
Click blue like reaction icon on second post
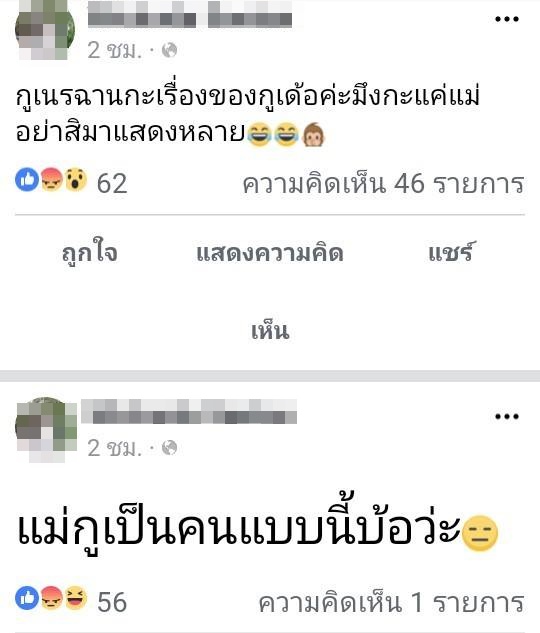pos(27,598)
